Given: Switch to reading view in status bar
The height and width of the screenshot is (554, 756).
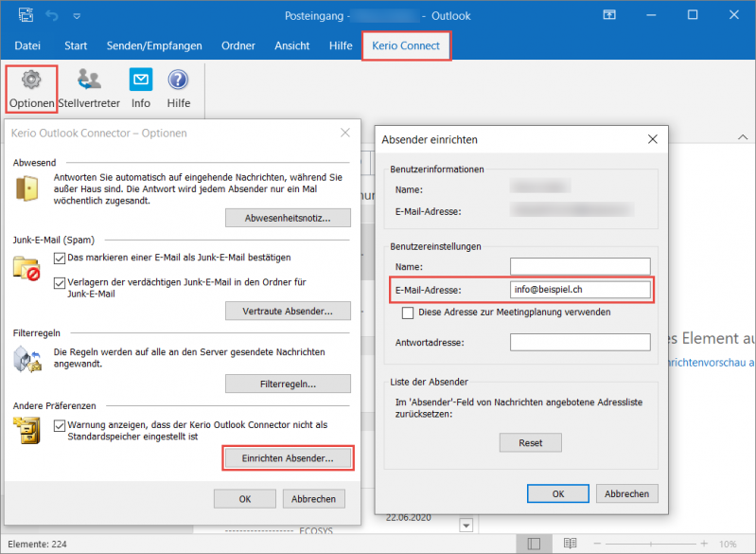Looking at the screenshot, I should [570, 544].
